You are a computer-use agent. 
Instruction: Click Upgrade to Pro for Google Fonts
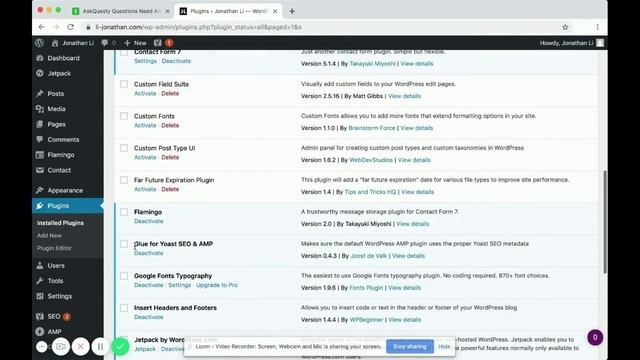point(217,285)
